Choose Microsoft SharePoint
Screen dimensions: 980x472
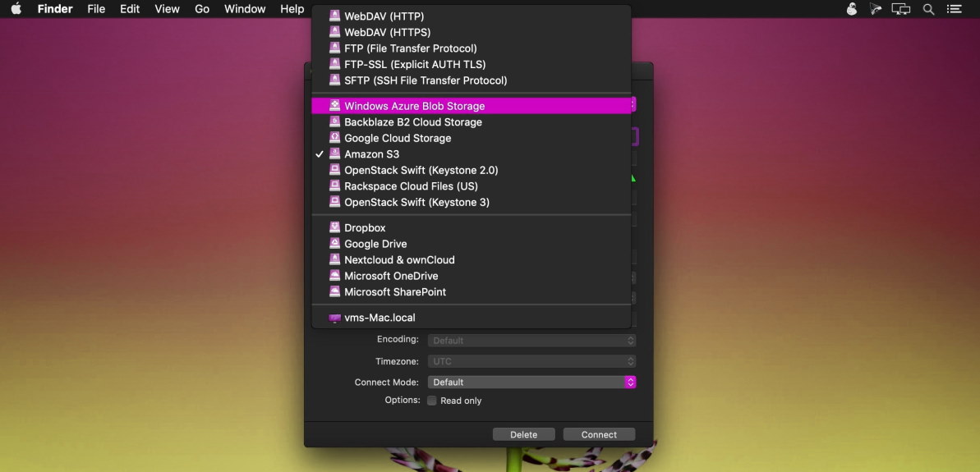coord(472,292)
